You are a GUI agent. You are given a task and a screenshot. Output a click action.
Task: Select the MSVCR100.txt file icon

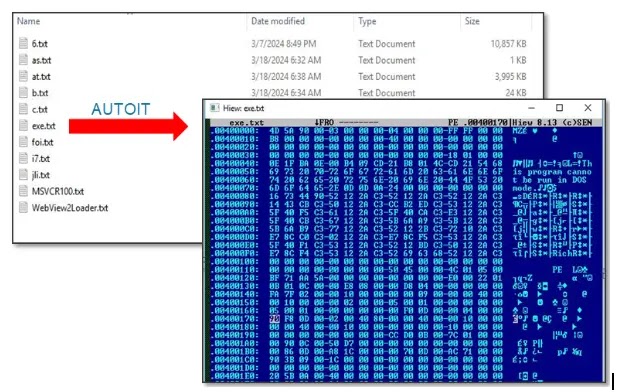[x=24, y=191]
